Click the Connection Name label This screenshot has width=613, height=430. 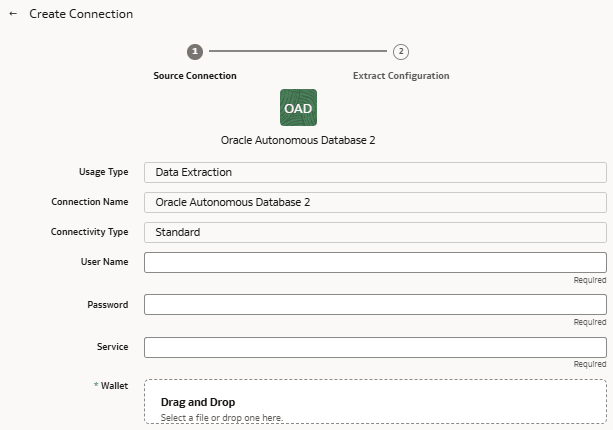[90, 202]
